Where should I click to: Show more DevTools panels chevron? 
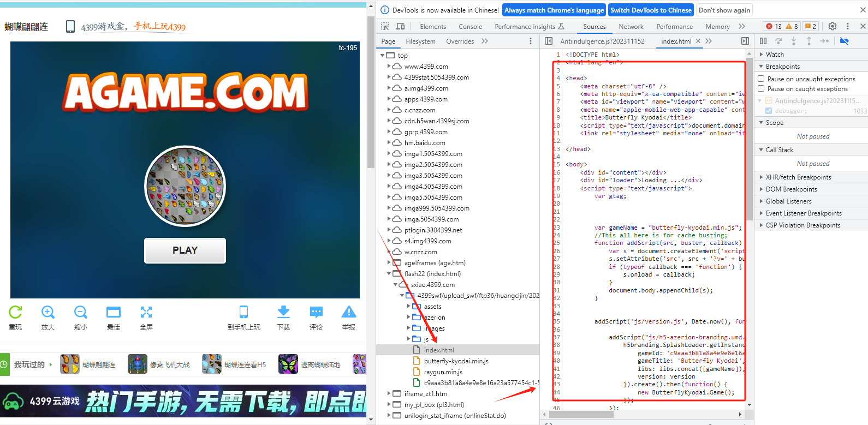pyautogui.click(x=741, y=26)
